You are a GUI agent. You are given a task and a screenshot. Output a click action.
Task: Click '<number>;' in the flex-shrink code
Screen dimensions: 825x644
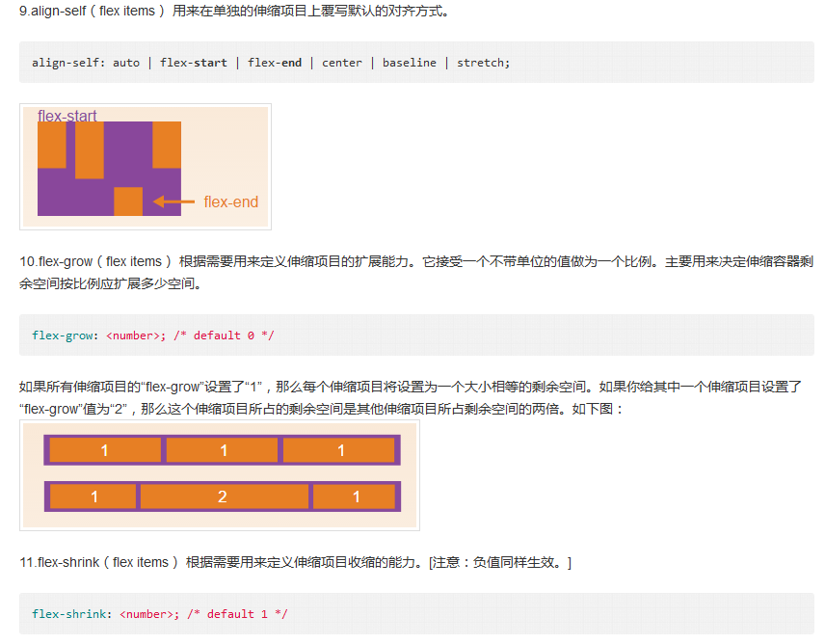point(149,613)
